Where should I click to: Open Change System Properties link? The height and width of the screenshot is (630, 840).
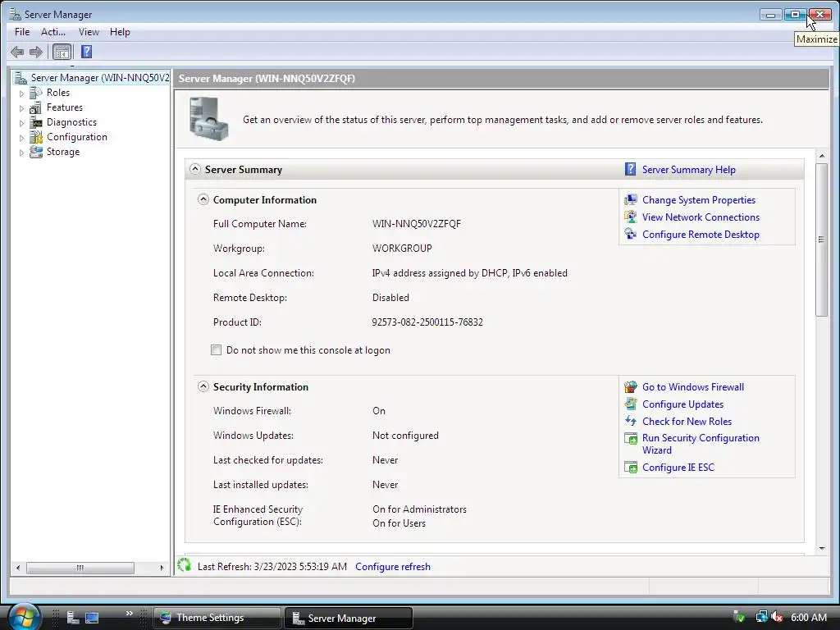699,200
